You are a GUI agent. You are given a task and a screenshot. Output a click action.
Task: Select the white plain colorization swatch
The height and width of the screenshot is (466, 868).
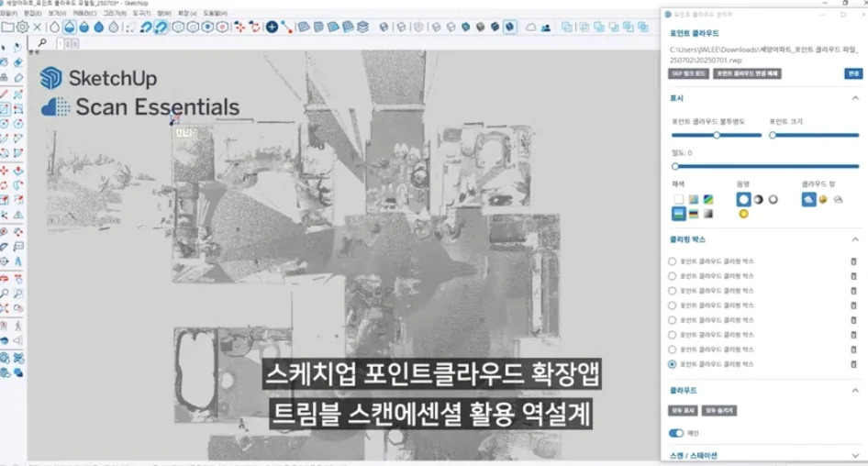click(678, 199)
